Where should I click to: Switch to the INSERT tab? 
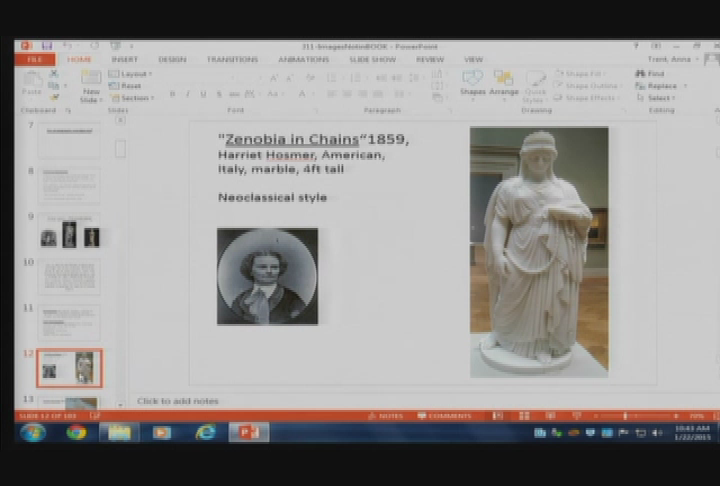pyautogui.click(x=124, y=59)
